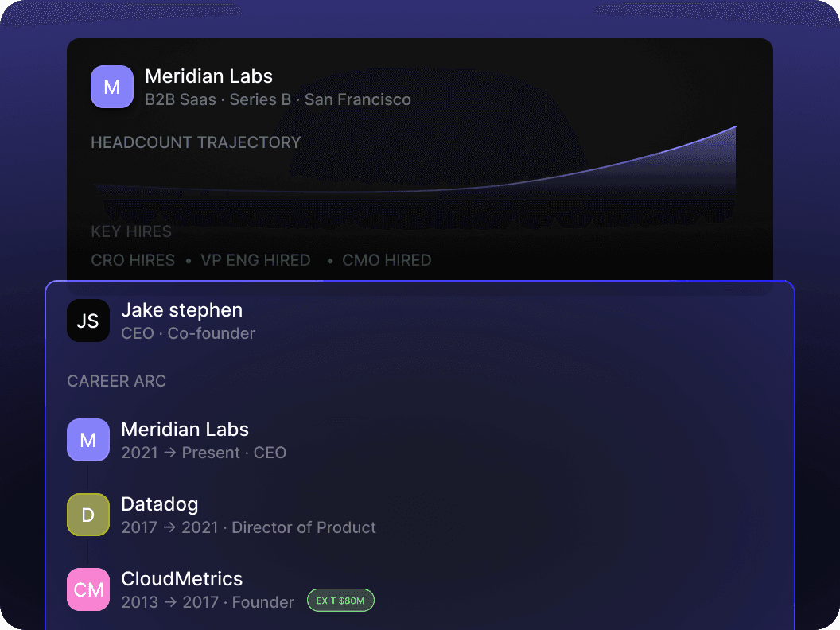Open the Meridian Labs company title
Screen dimensions: 840x630
click(209, 76)
